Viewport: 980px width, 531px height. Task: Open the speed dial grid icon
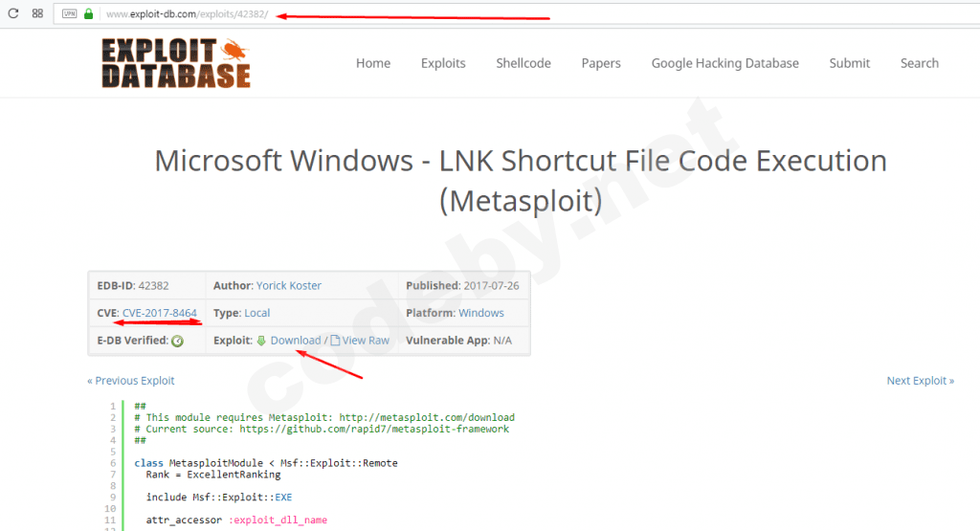click(37, 13)
